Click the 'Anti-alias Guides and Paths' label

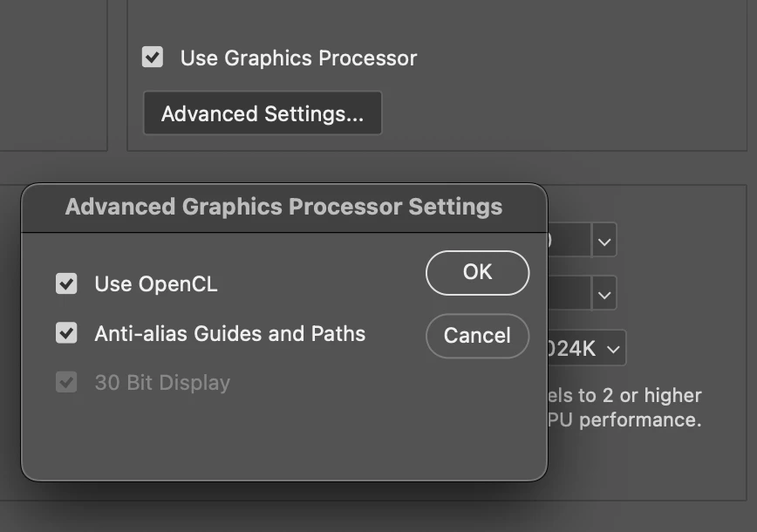229,334
